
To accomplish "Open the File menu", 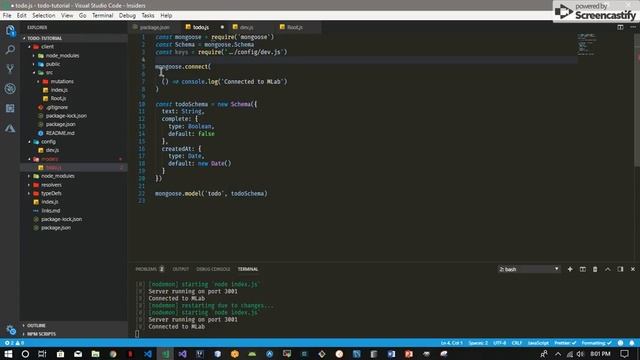I will click(x=7, y=16).
